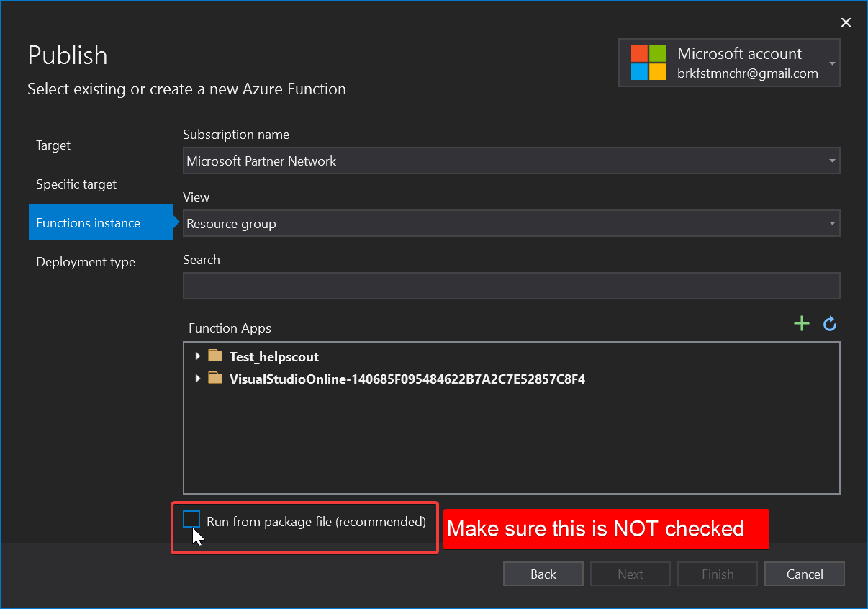Go to the Target step

53,145
